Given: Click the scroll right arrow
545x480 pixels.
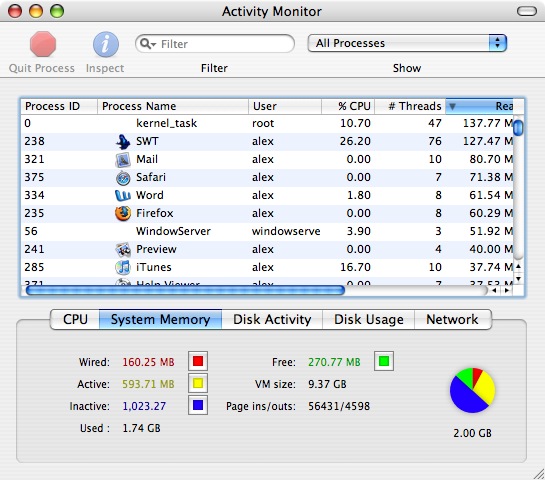Looking at the screenshot, I should click(507, 290).
